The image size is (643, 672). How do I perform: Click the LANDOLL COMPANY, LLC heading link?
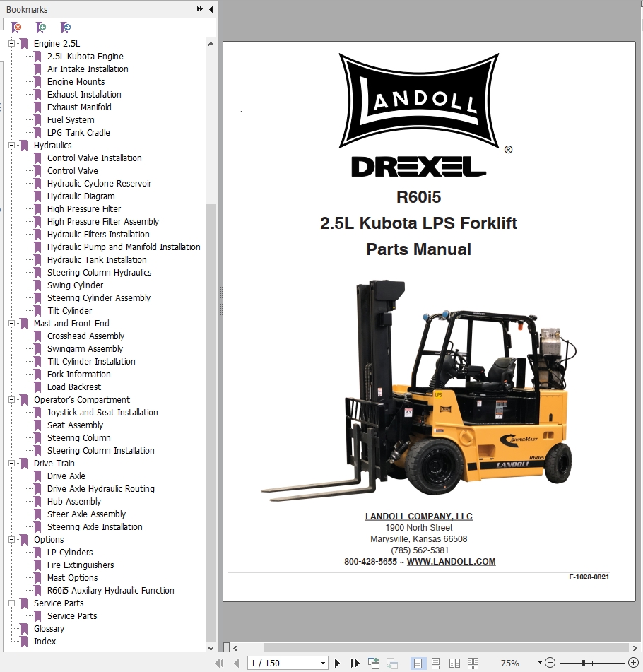pos(419,517)
